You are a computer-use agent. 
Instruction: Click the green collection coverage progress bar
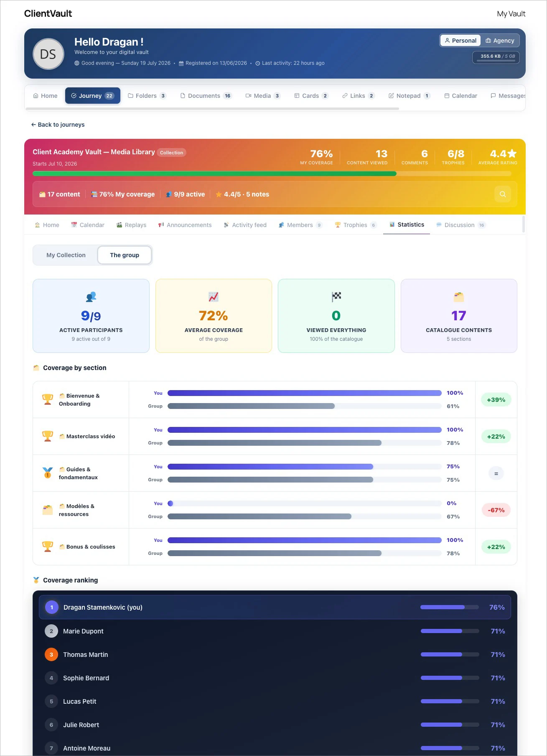pos(214,174)
